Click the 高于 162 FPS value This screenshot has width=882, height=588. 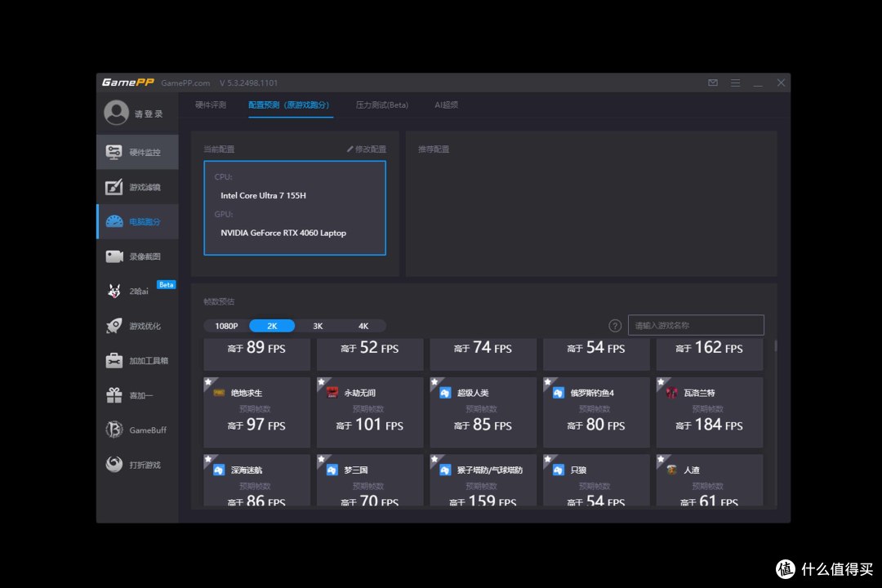(x=709, y=347)
